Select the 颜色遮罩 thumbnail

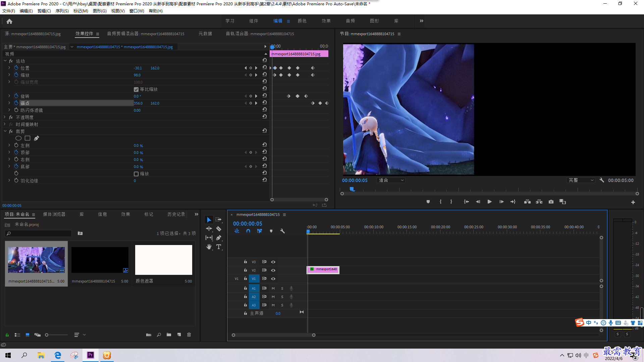point(164,260)
